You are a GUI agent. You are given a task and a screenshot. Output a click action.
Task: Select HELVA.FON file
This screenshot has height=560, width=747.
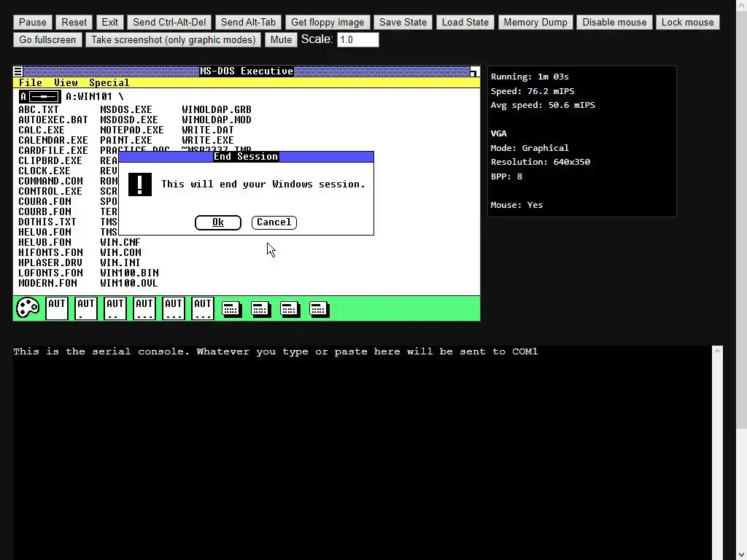click(x=44, y=233)
